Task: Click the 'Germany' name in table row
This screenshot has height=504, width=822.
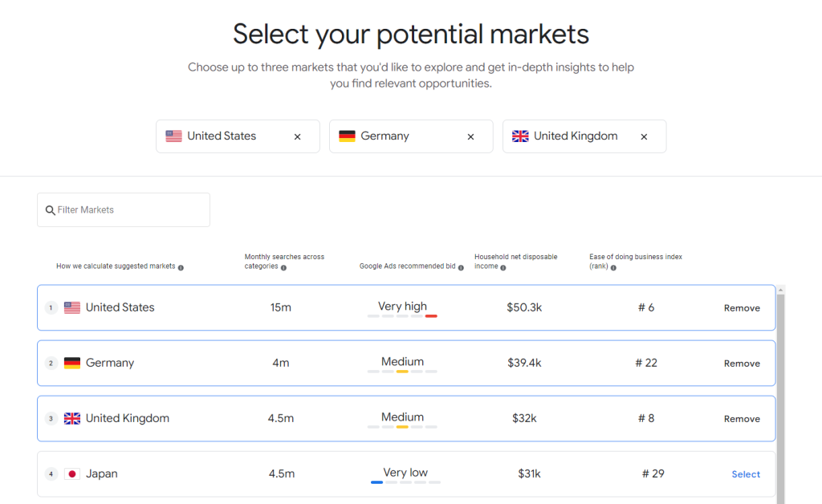Action: tap(110, 363)
